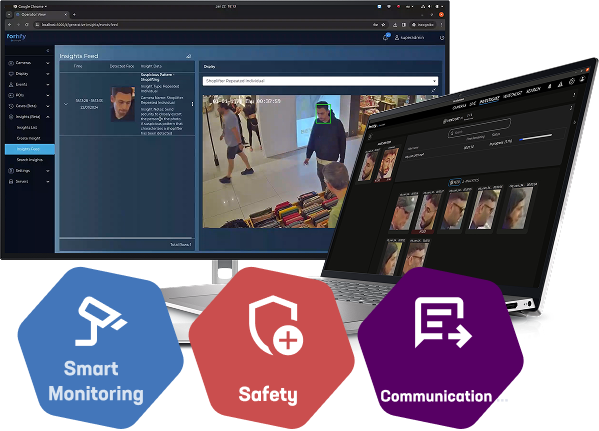Click the logout power icon in header
Image resolution: width=599 pixels, height=431 pixels.
[442, 38]
